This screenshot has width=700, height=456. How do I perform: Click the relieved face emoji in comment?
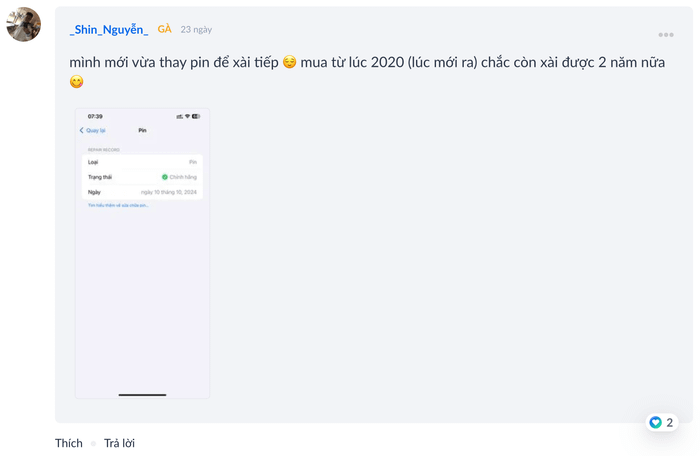(x=290, y=62)
